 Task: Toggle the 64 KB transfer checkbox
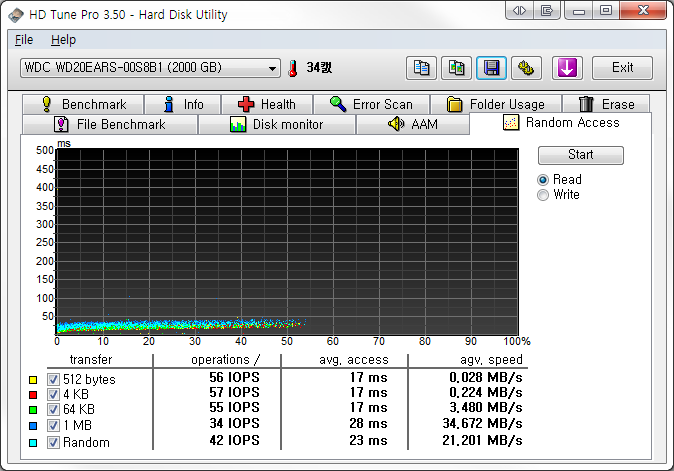click(x=53, y=410)
